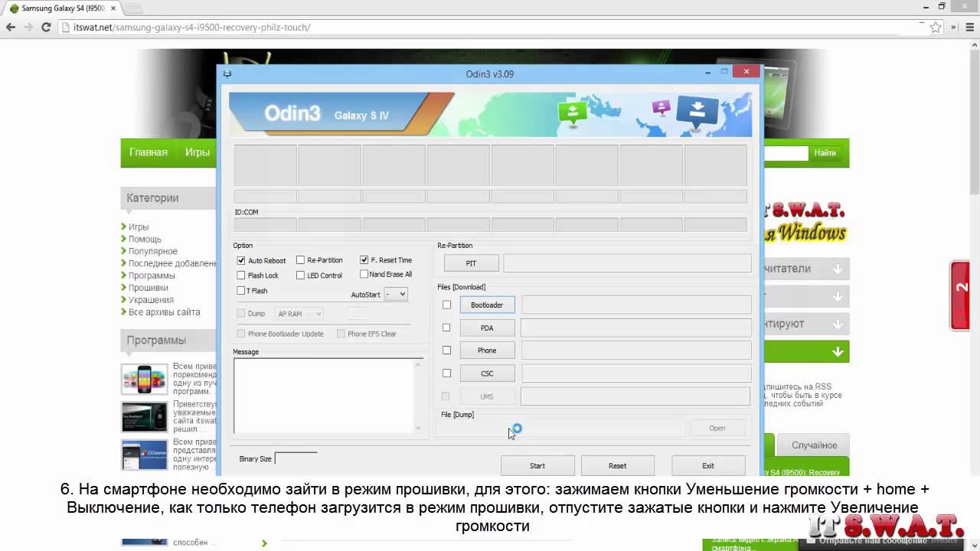Click the CSC file button
The image size is (980, 551).
487,373
